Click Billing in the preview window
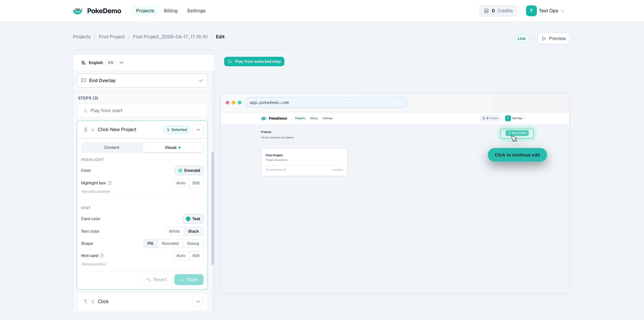Image resolution: width=644 pixels, height=320 pixels. point(314,118)
